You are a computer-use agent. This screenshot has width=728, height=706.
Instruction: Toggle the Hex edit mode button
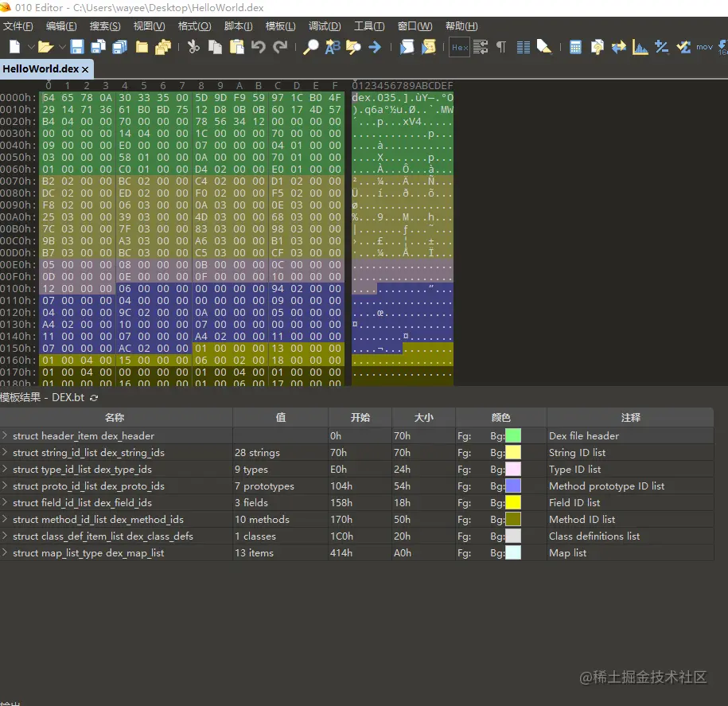tap(460, 48)
